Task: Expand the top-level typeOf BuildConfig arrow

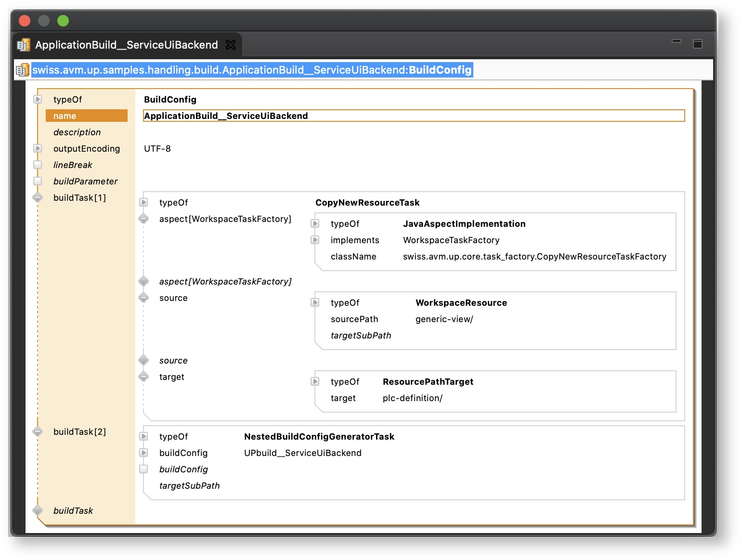Action: pyautogui.click(x=38, y=99)
